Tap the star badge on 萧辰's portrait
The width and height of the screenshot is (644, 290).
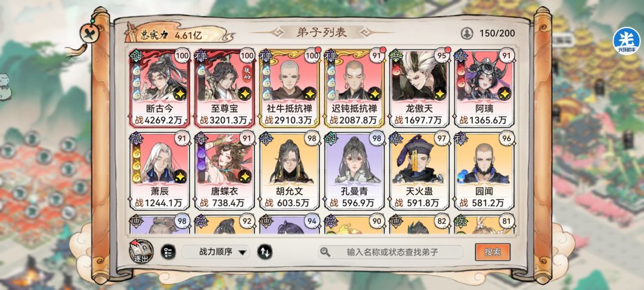click(180, 176)
